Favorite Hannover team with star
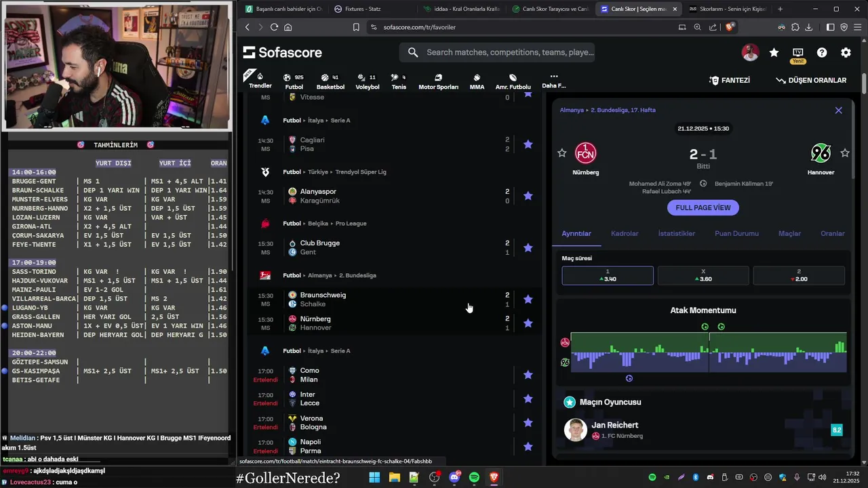The width and height of the screenshot is (868, 488). (845, 153)
